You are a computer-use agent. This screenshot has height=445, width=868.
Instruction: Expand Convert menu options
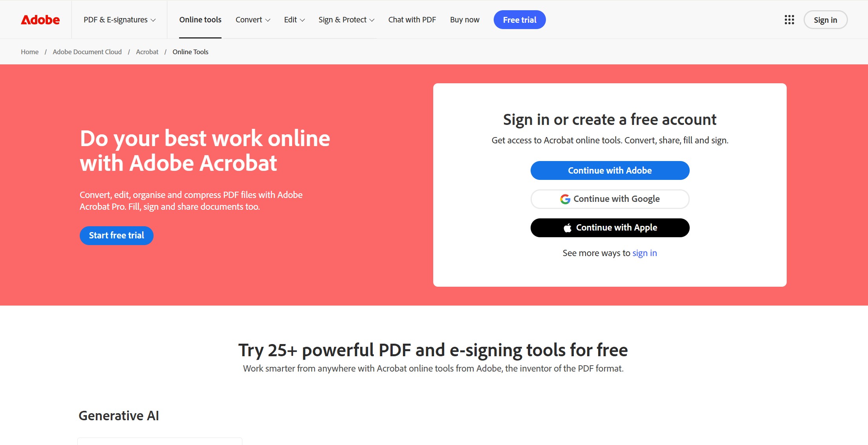coord(253,20)
